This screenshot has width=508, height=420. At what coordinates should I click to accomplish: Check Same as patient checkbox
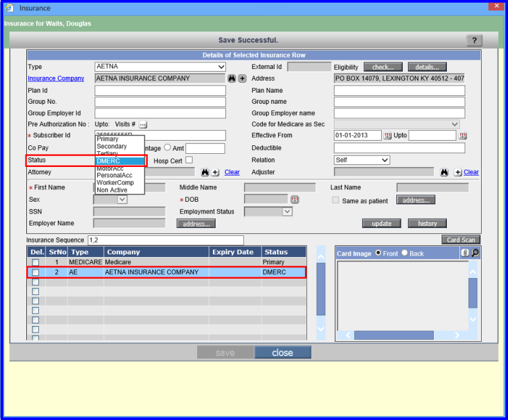pos(336,200)
